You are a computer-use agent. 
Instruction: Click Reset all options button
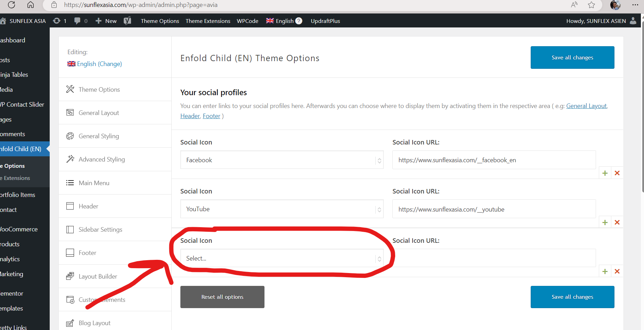click(222, 297)
